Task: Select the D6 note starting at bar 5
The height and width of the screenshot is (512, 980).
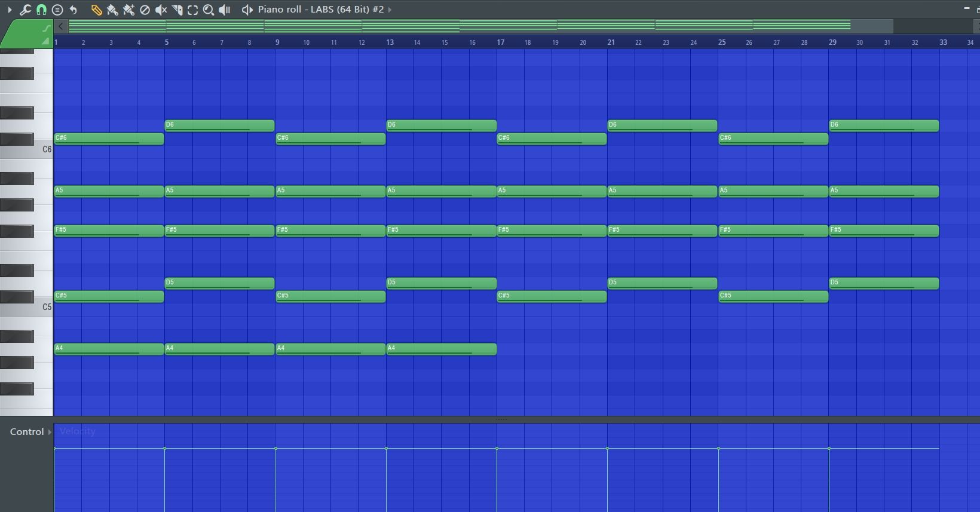Action: point(219,125)
